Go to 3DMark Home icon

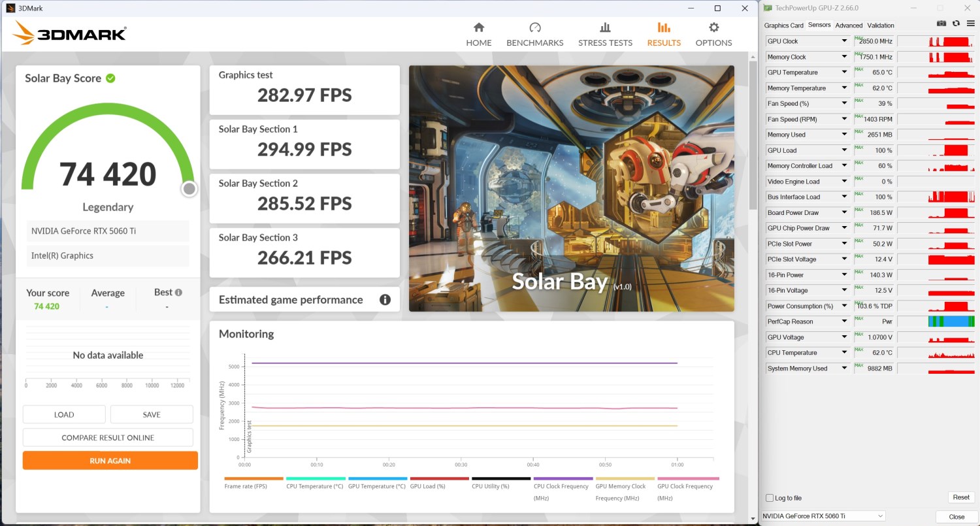point(478,27)
